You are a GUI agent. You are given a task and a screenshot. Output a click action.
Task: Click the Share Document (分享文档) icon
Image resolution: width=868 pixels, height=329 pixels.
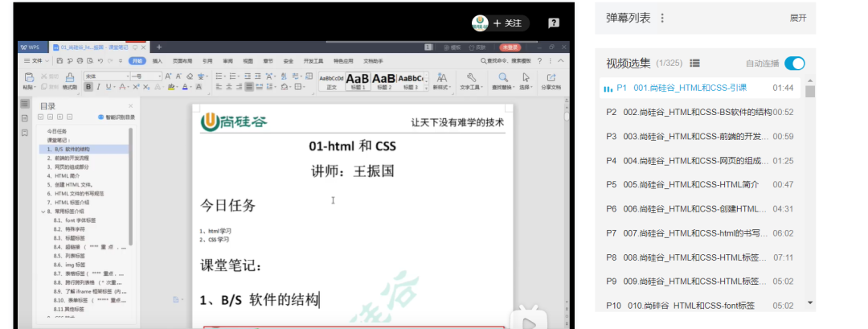click(551, 81)
